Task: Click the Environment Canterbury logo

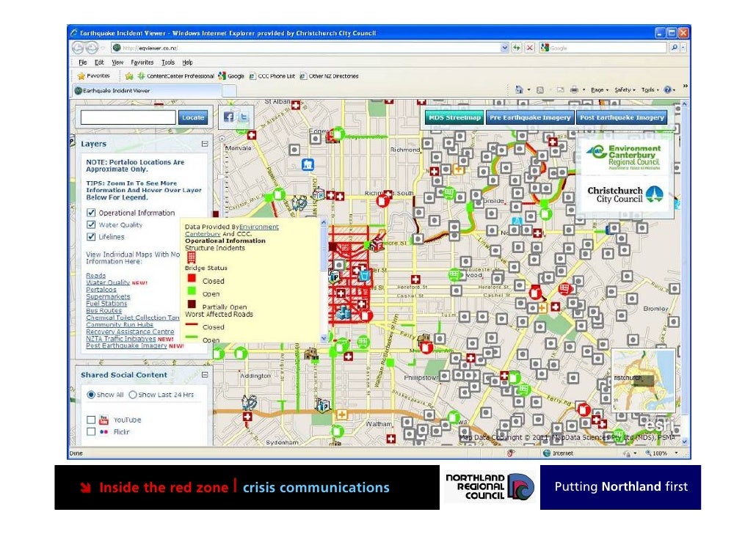Action: 625,157
